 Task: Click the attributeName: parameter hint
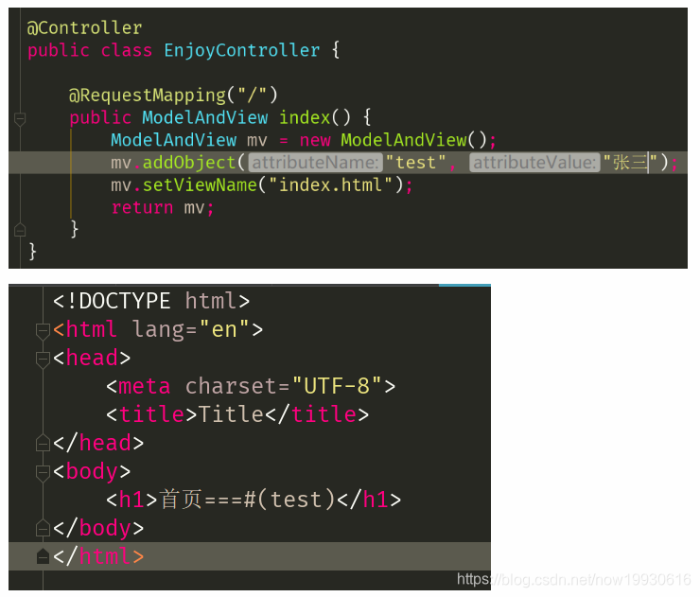point(316,163)
